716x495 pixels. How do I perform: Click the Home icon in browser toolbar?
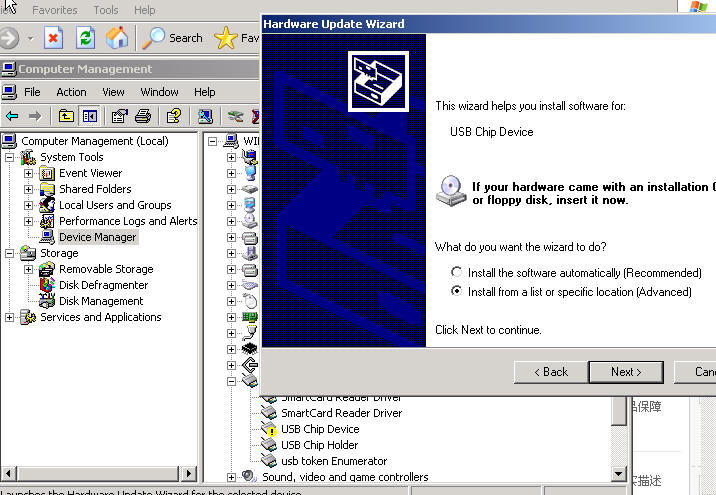pos(117,38)
